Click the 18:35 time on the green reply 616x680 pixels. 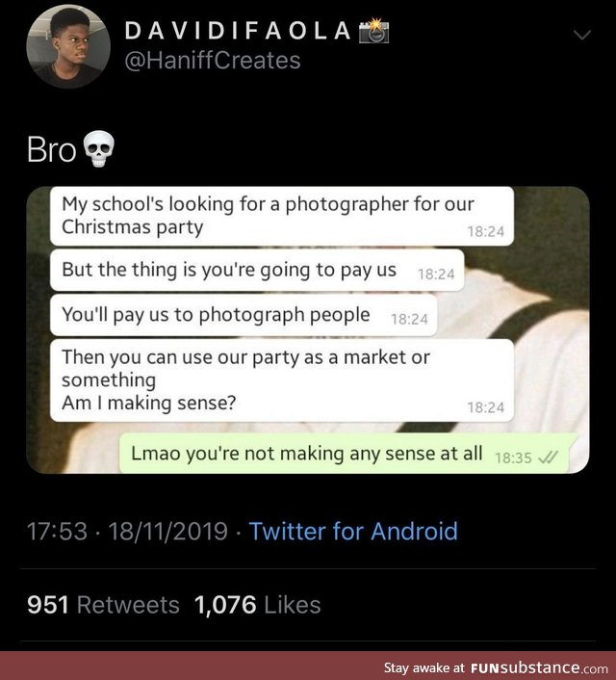(512, 458)
